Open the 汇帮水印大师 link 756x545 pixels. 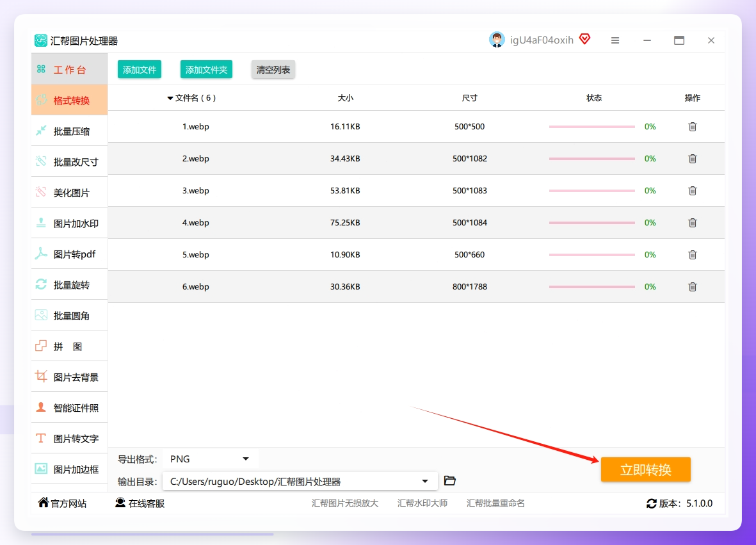[x=422, y=503]
